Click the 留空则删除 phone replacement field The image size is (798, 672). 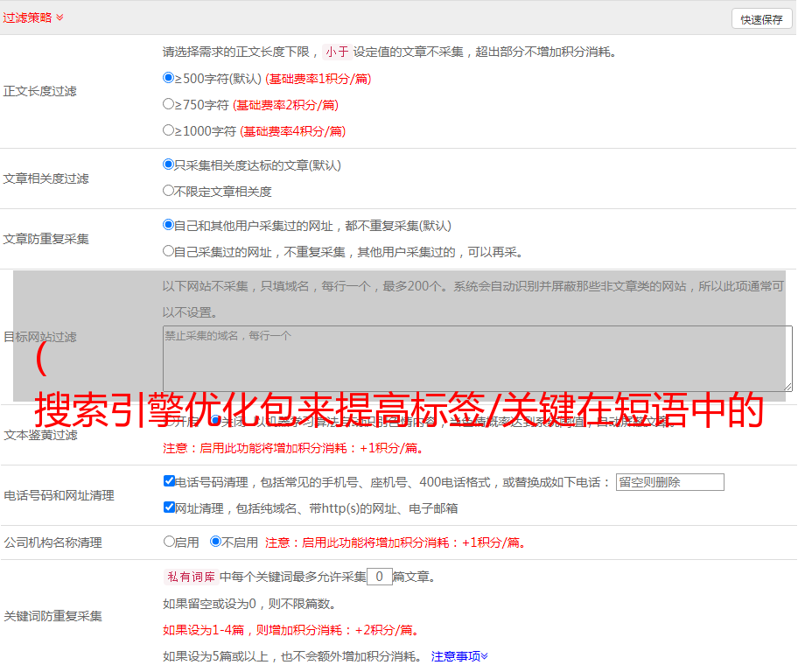click(669, 482)
